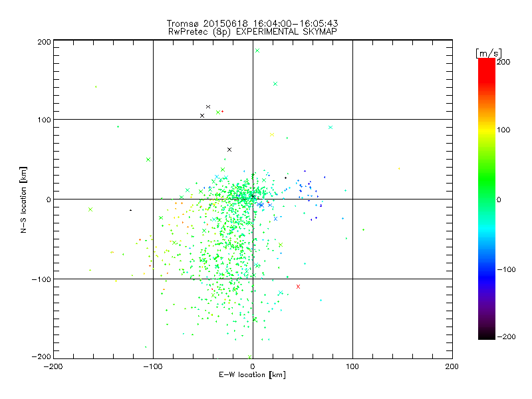
Task: Click the '200' tick label on N-S axis
Action: (44, 42)
